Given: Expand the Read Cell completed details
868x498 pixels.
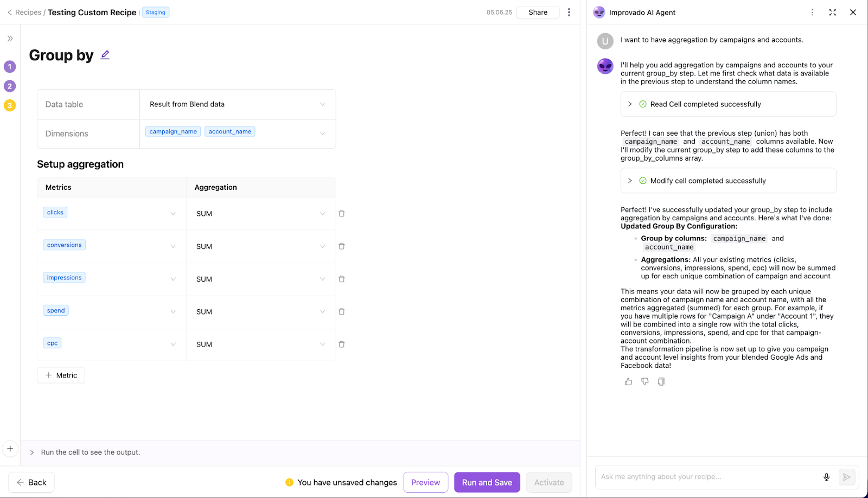Looking at the screenshot, I should [630, 104].
